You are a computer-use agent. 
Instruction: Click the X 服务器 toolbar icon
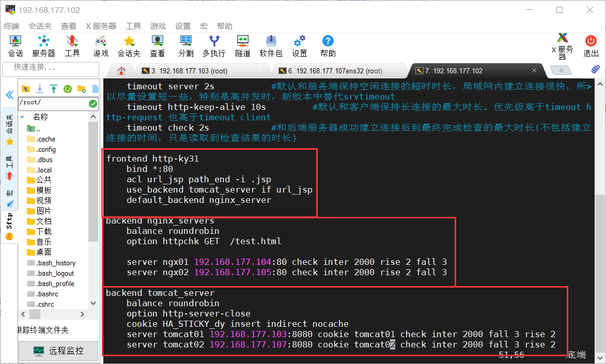(562, 46)
